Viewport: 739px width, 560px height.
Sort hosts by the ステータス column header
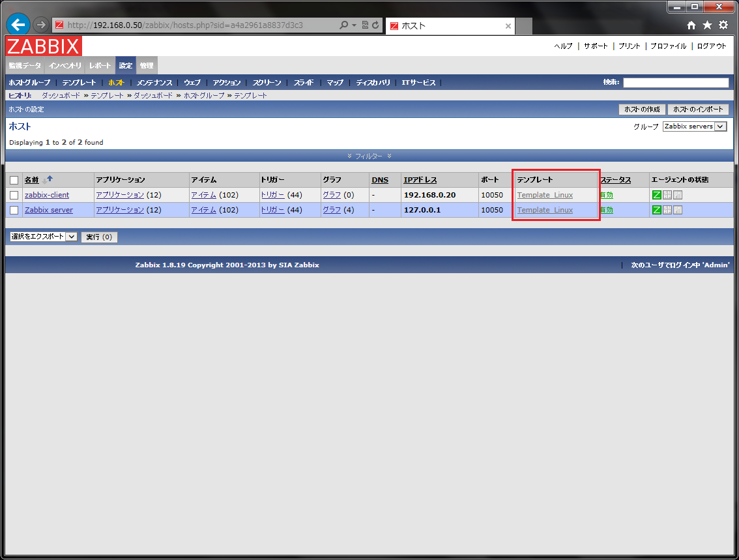pyautogui.click(x=616, y=180)
